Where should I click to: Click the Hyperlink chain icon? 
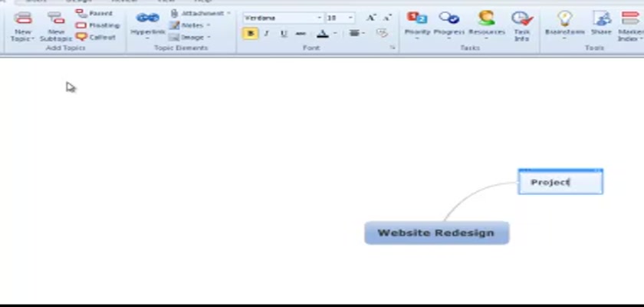point(147,18)
